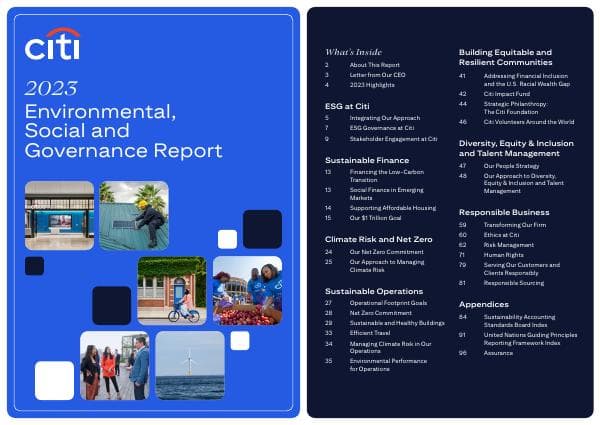Viewport: 600px width, 425px height.
Task: Go to About This Report
Action: click(374, 65)
